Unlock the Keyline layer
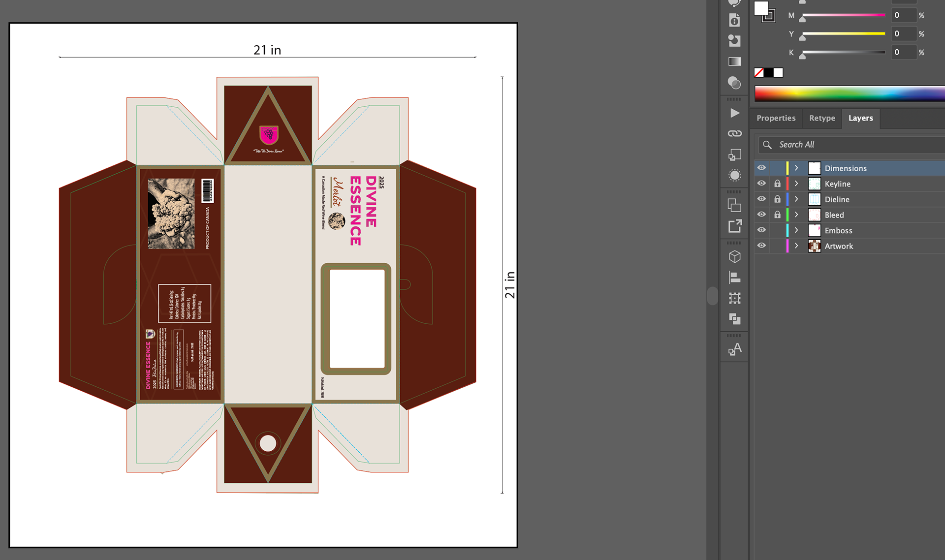 [777, 184]
